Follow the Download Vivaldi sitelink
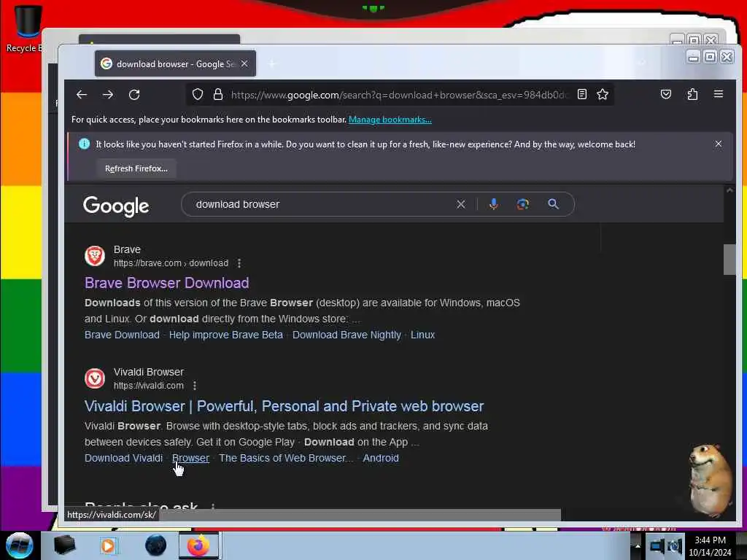The width and height of the screenshot is (747, 560). [x=123, y=458]
